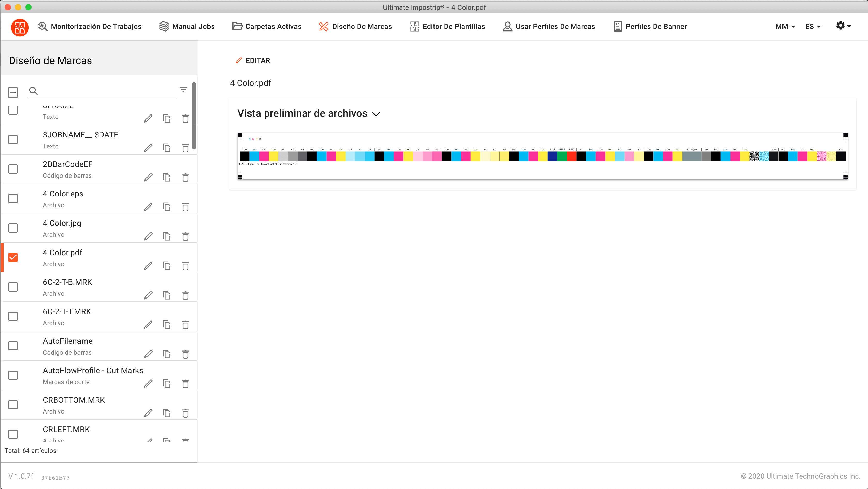Click the EDITAR button
The image size is (868, 489).
coord(253,61)
